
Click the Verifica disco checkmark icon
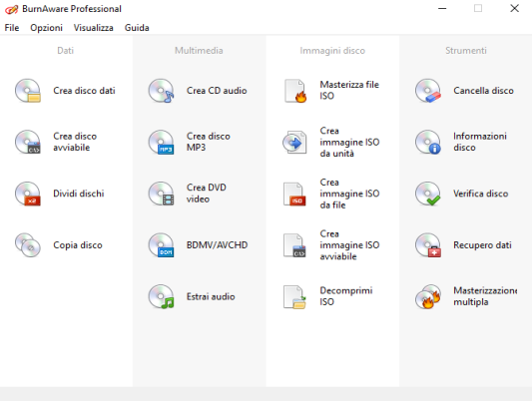point(428,194)
